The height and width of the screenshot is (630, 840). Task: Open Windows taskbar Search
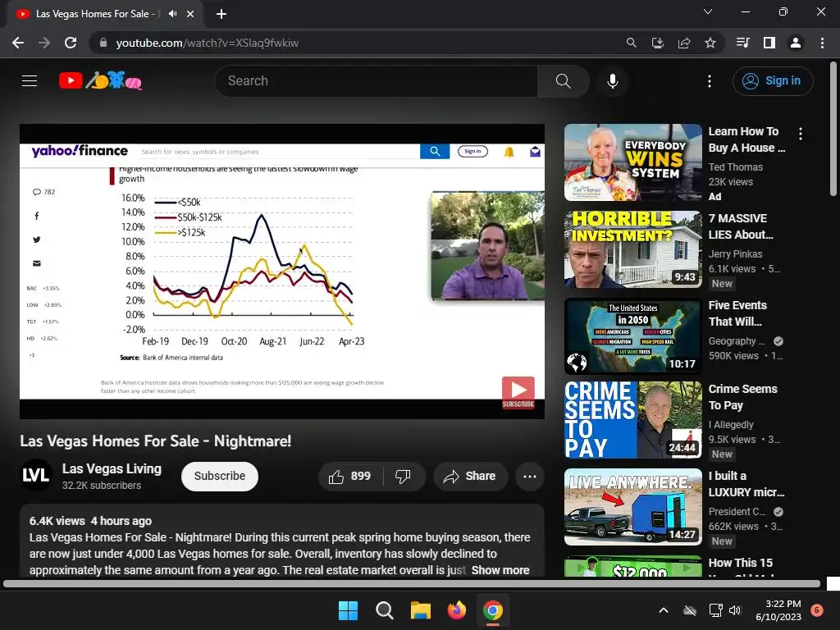pyautogui.click(x=384, y=610)
